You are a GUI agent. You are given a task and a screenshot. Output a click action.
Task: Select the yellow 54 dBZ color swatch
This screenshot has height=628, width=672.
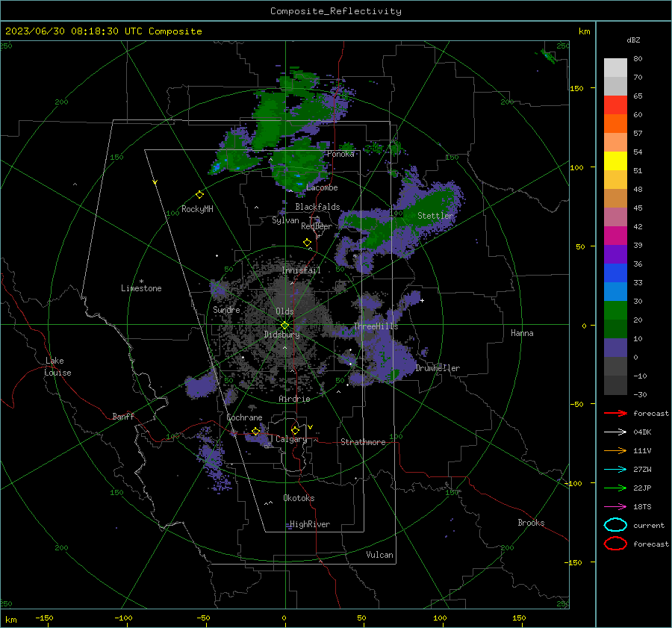(615, 161)
